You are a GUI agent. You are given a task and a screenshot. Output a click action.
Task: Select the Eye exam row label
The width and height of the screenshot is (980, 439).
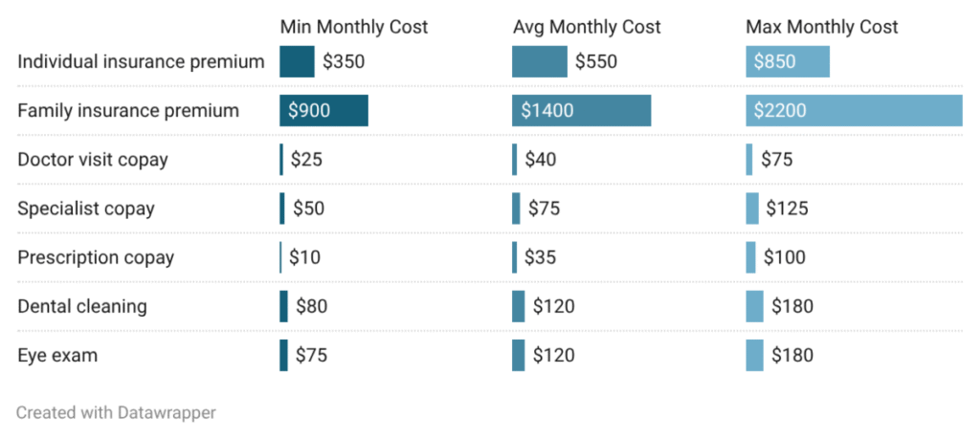point(57,356)
